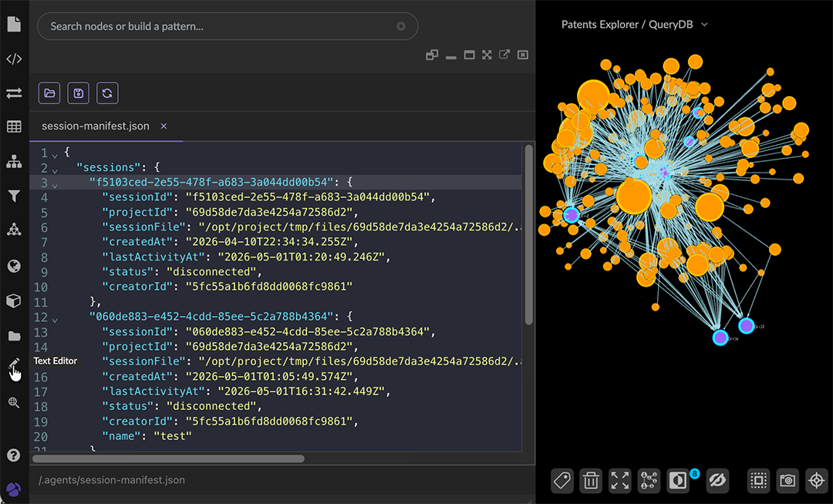Collapse the fold arrow on line 1

[55, 156]
